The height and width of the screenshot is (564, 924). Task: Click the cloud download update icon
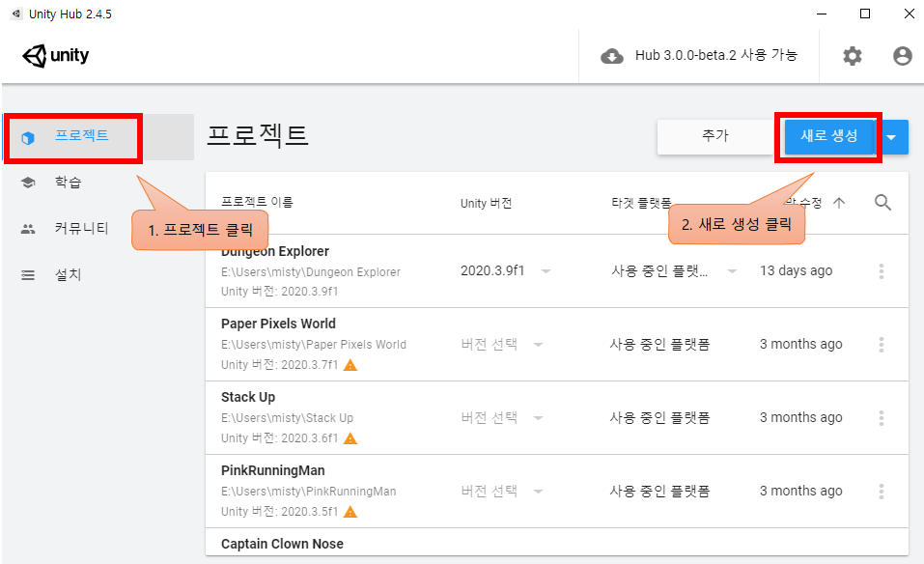point(612,57)
